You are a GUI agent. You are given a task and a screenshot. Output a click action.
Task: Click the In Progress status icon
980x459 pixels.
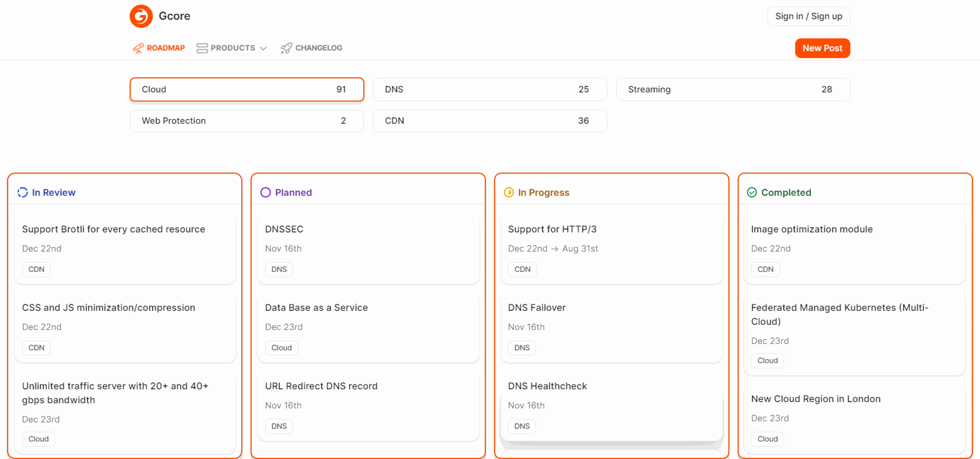coord(509,193)
